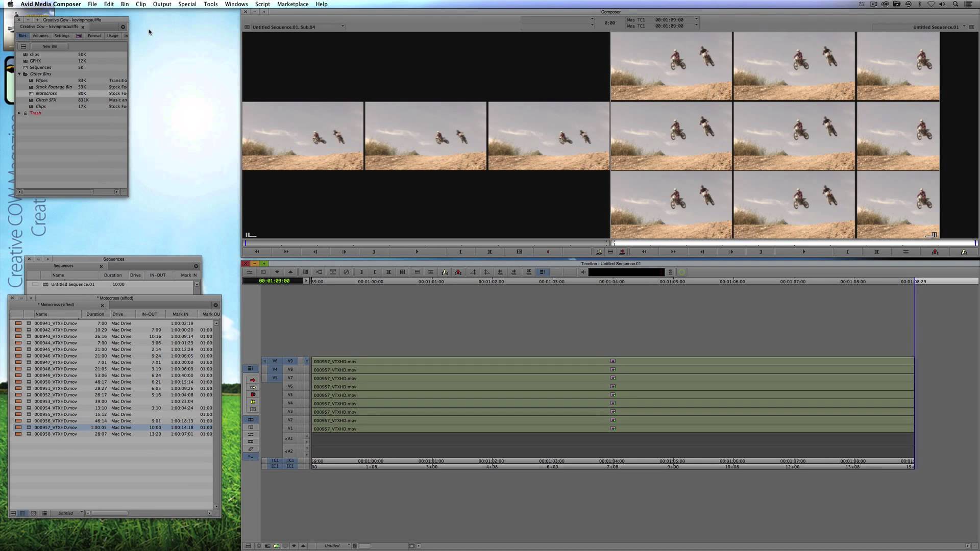The image size is (980, 551).
Task: Play the source monitor clip
Action: click(x=417, y=252)
